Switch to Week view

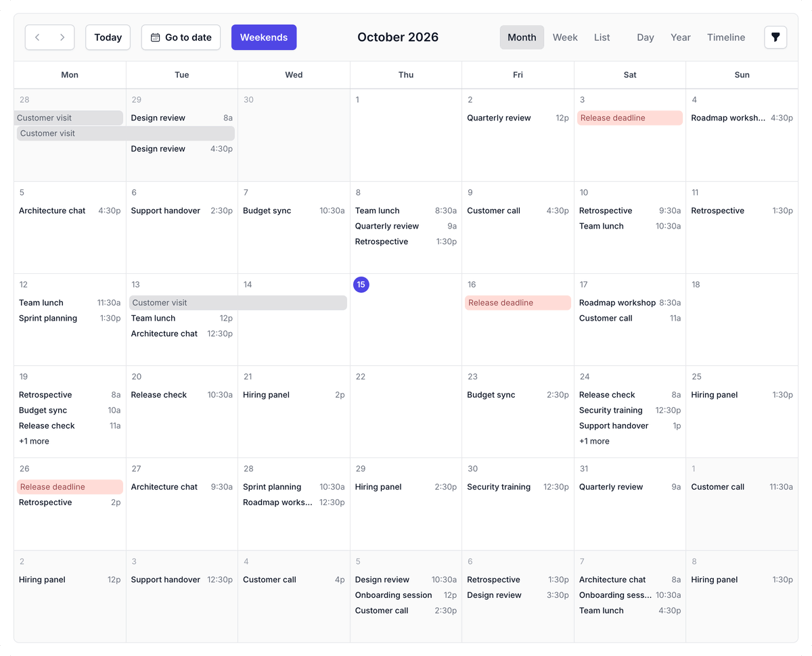[x=565, y=37]
